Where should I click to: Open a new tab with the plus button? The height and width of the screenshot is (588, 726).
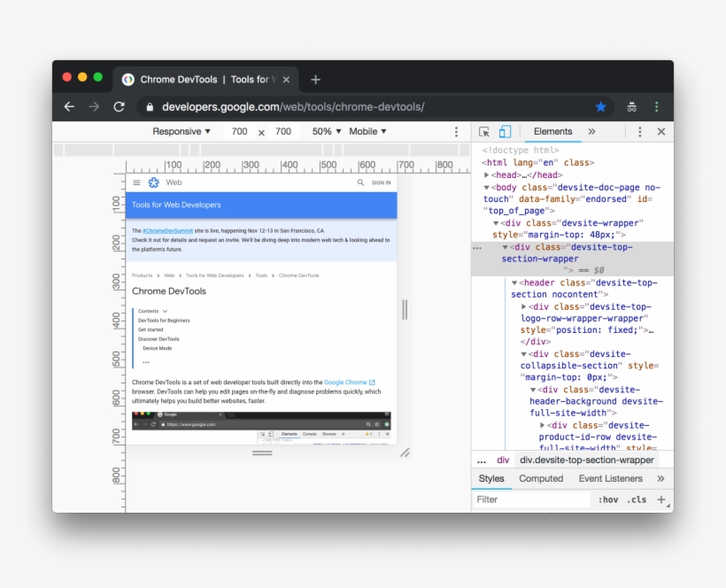(x=315, y=80)
